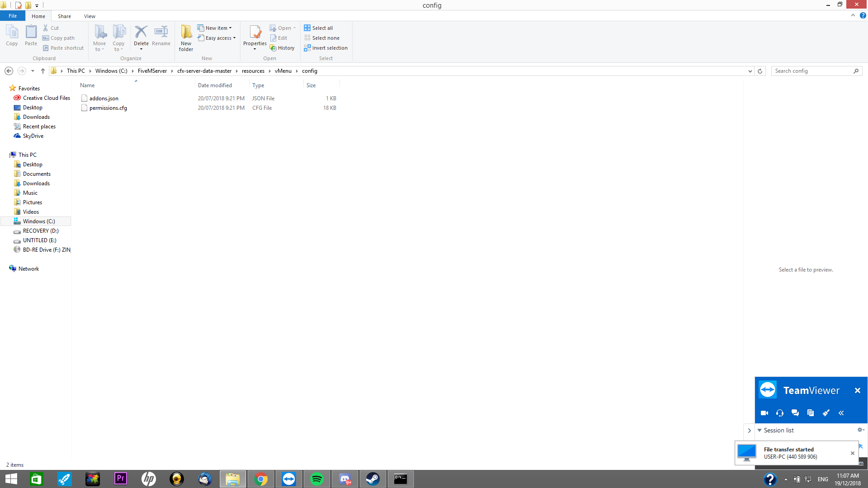Switch to the View ribbon tab
Viewport: 868px width, 488px height.
90,16
